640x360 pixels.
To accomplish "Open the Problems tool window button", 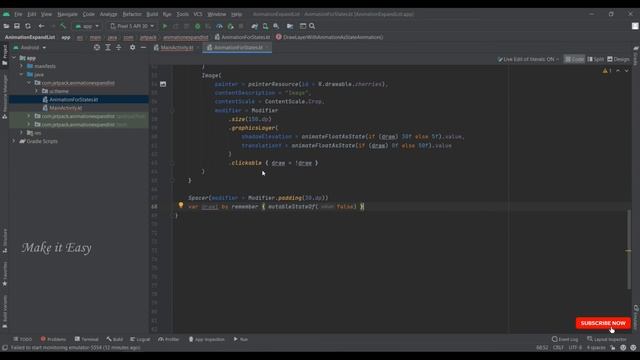I will tap(53, 339).
